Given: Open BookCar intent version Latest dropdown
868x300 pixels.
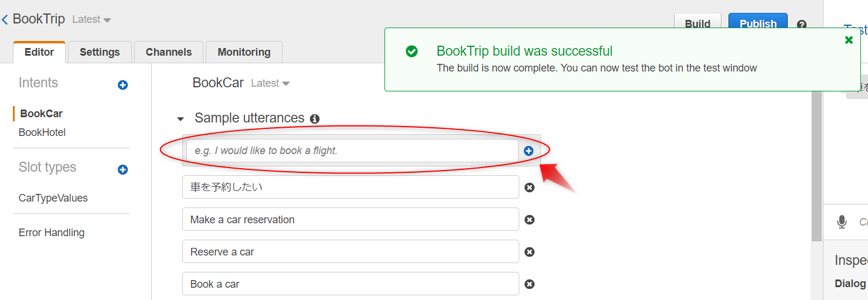Looking at the screenshot, I should click(270, 83).
